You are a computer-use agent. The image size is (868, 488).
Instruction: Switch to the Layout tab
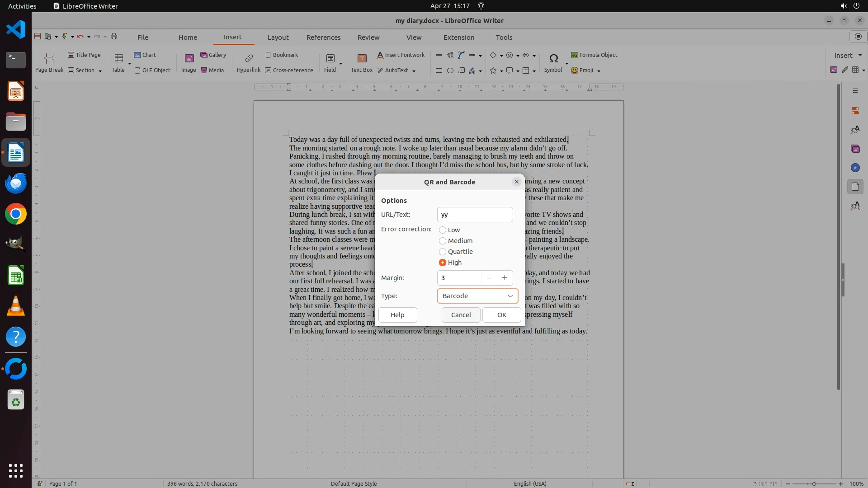(278, 38)
